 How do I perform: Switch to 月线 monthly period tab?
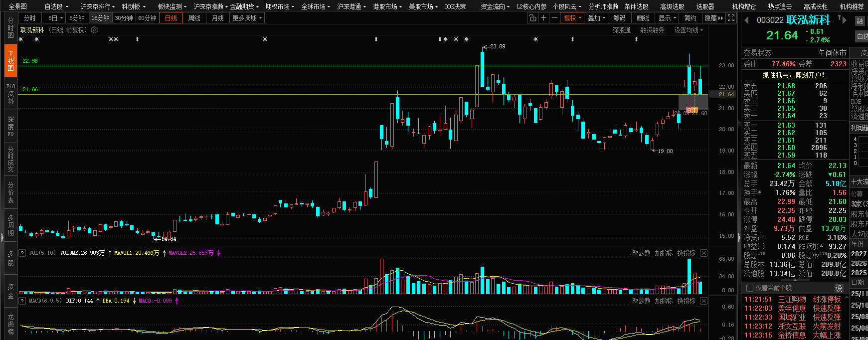218,18
